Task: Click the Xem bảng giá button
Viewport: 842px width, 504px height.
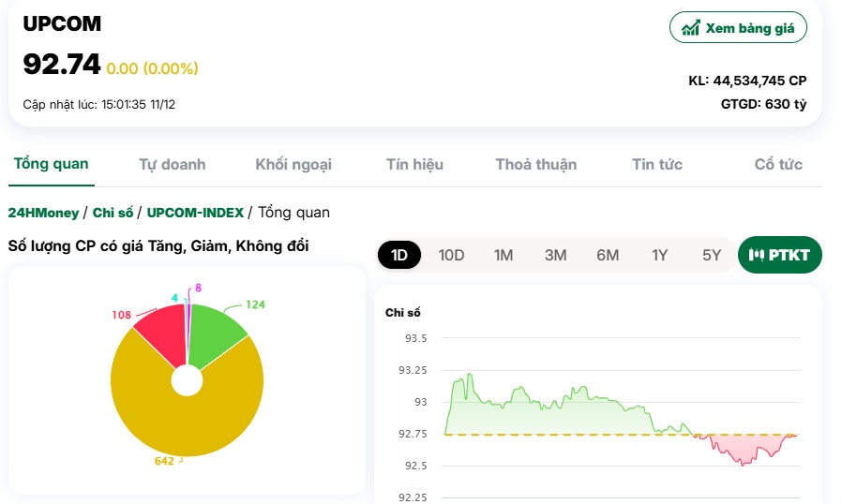Action: tap(738, 27)
